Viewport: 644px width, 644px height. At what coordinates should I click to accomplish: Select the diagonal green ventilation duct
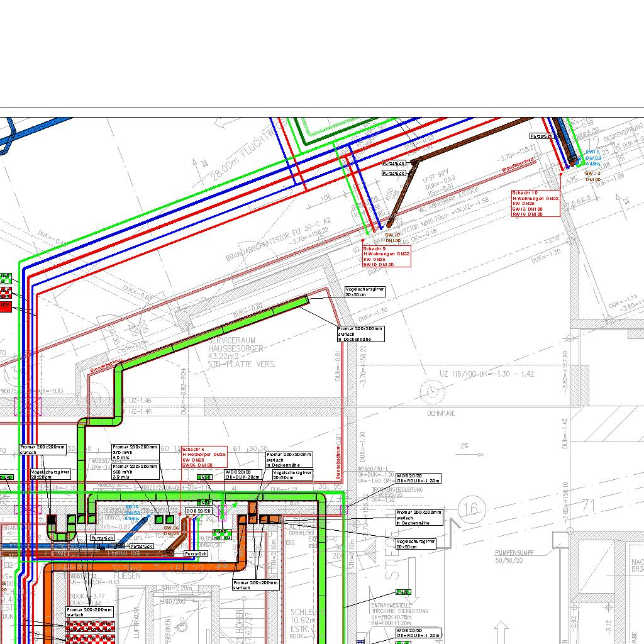pos(214,333)
